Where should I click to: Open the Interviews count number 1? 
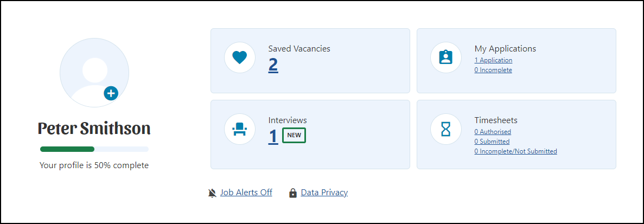[273, 136]
